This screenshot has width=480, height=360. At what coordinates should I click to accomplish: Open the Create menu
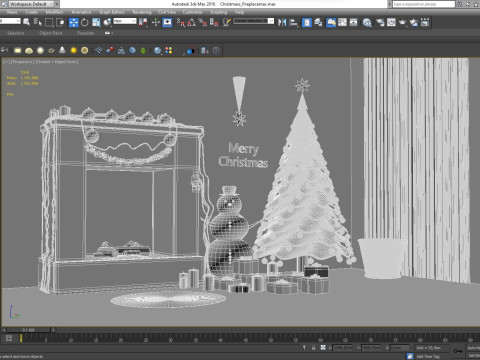31,12
